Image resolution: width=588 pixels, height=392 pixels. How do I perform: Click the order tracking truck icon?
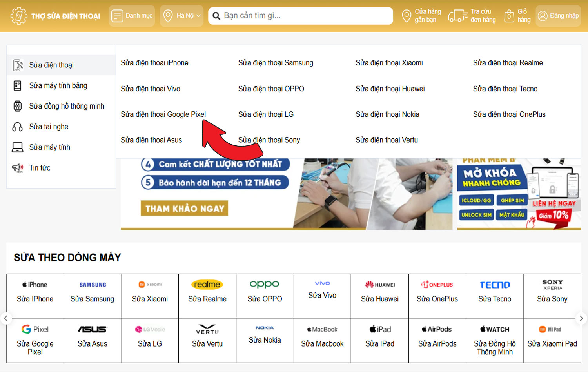457,16
